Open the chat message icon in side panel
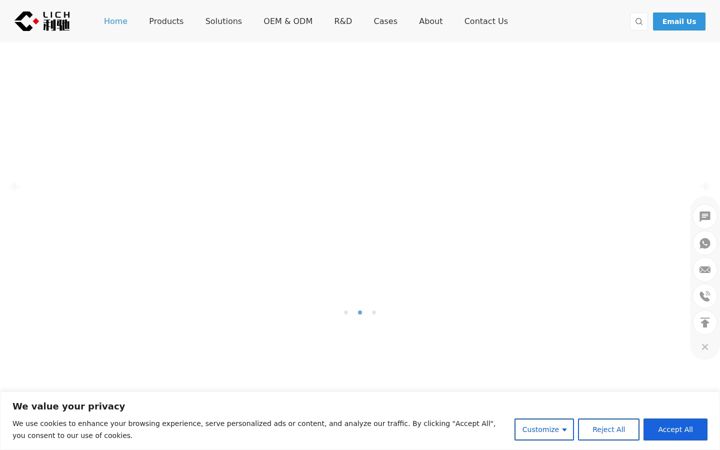 705,216
